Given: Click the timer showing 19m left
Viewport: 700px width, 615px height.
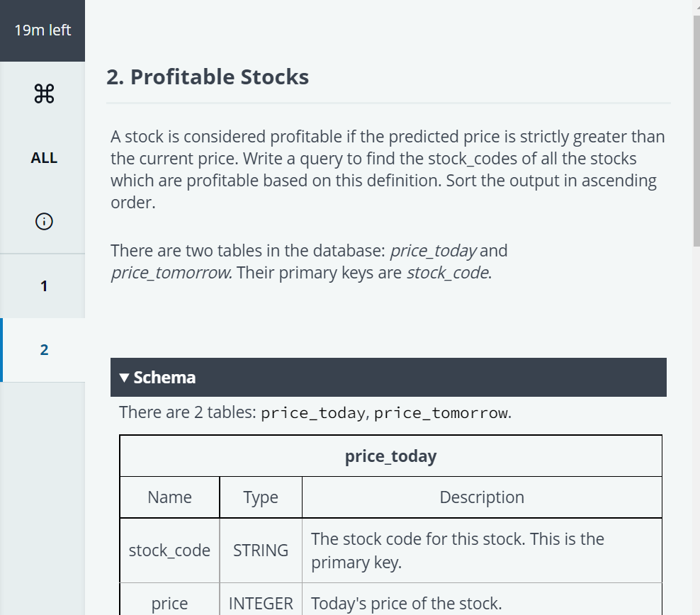Looking at the screenshot, I should tap(43, 30).
